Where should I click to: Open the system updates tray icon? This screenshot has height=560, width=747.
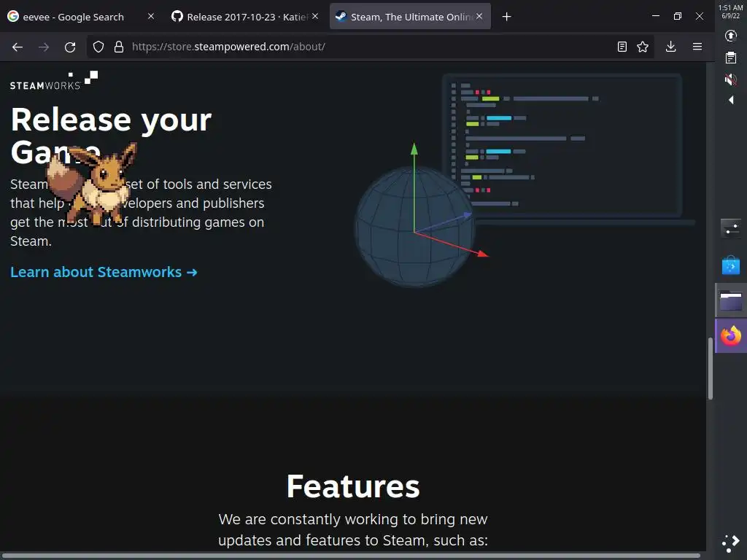click(731, 36)
